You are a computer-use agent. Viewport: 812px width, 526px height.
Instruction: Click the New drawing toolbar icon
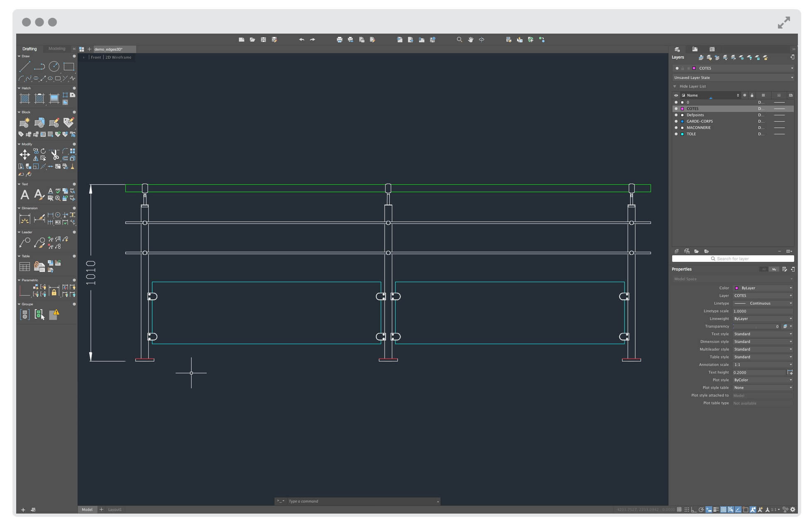[242, 40]
